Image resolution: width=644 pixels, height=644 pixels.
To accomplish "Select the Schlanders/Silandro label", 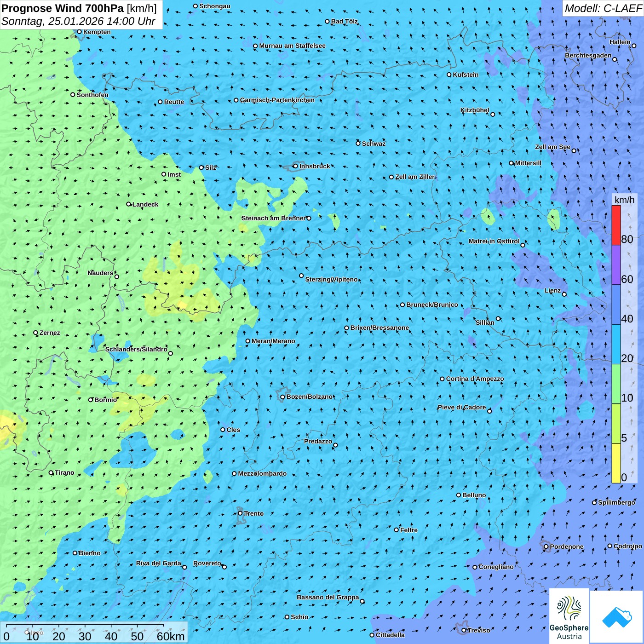I will click(136, 349).
